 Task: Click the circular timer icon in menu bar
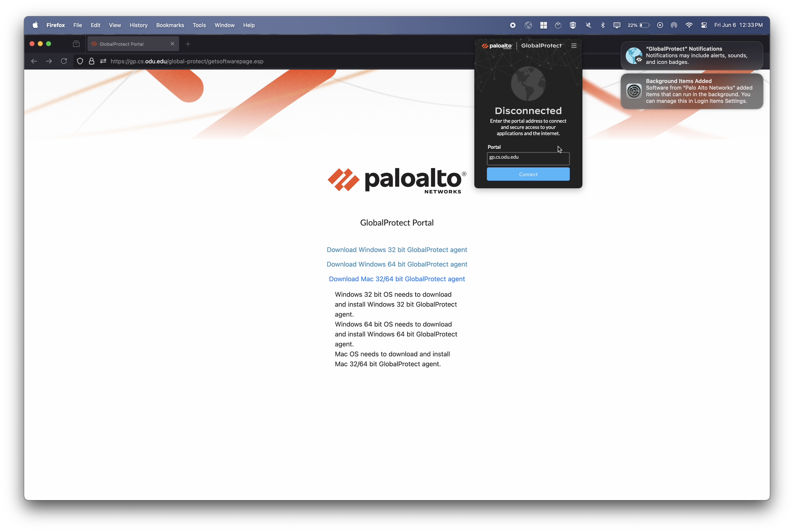pyautogui.click(x=558, y=25)
